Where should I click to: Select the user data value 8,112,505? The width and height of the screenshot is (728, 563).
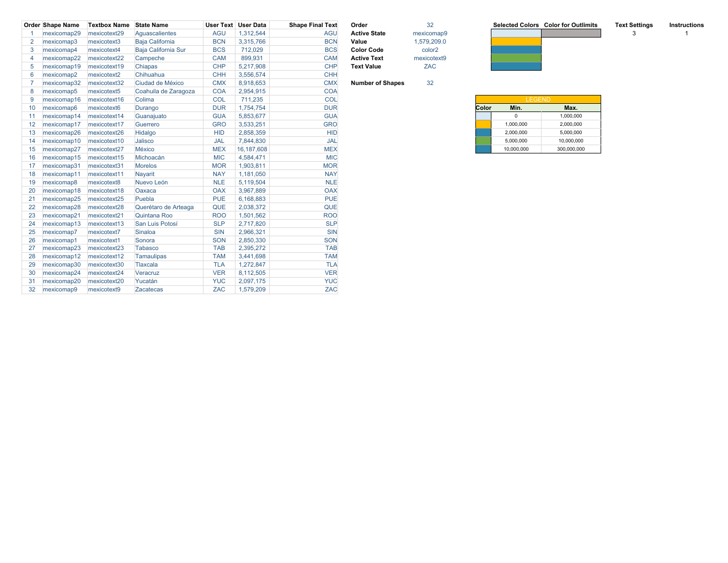252,273
